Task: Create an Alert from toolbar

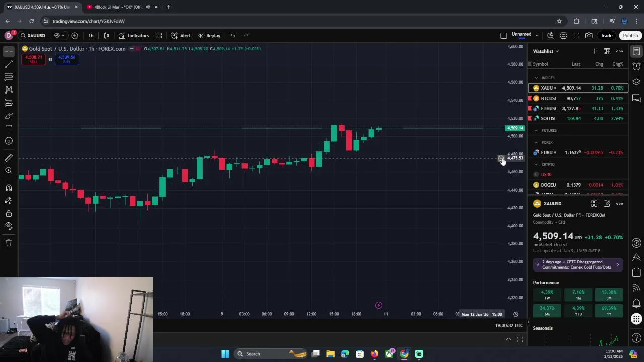Action: click(181, 36)
